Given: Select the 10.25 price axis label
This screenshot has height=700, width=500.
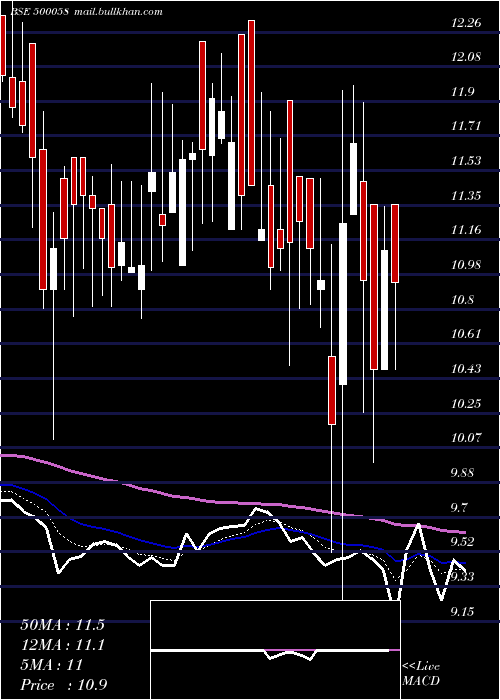Looking at the screenshot, I should (466, 403).
